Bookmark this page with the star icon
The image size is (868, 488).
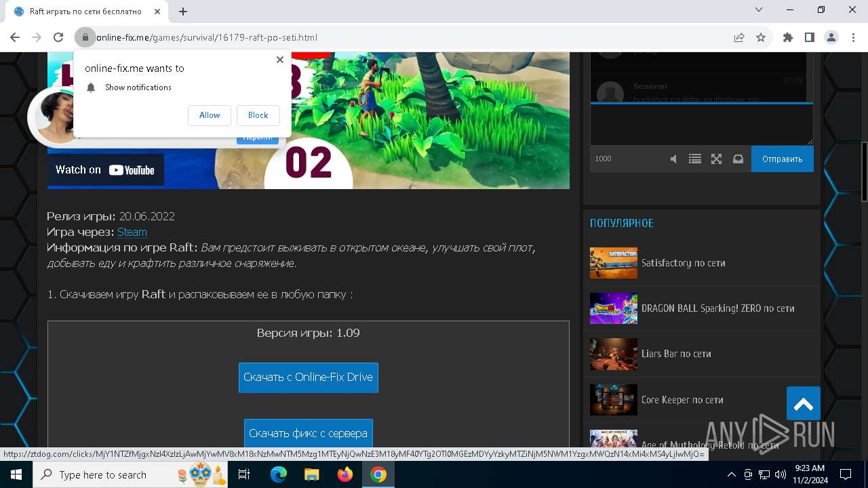point(761,37)
